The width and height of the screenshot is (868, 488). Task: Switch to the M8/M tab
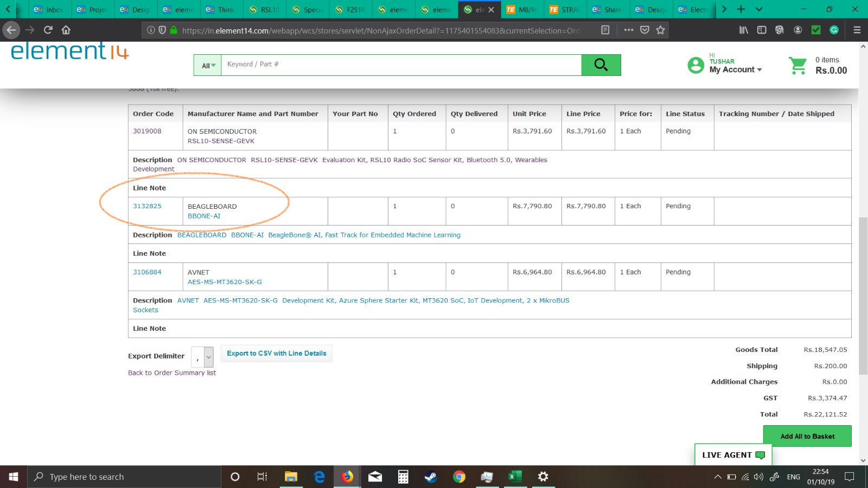pos(522,10)
